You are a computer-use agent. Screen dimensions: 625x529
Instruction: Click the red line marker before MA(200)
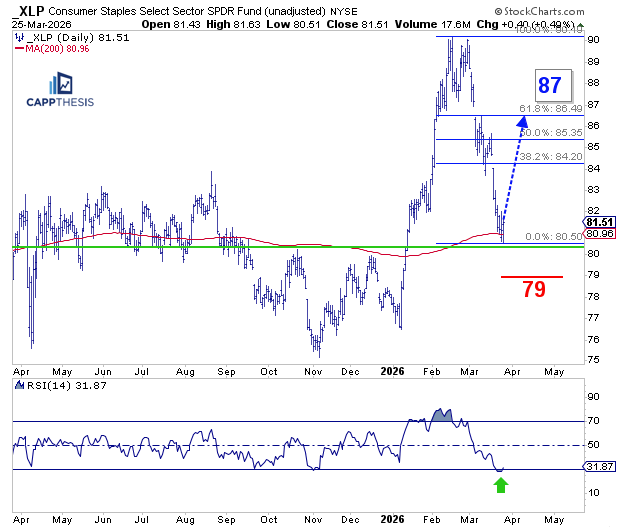19,49
